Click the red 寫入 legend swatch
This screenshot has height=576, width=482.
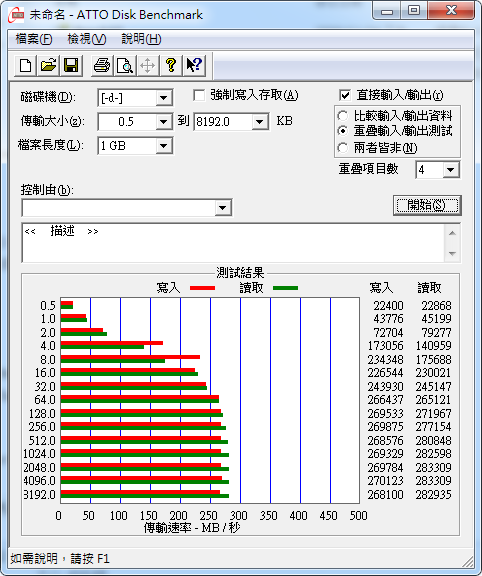tap(202, 288)
